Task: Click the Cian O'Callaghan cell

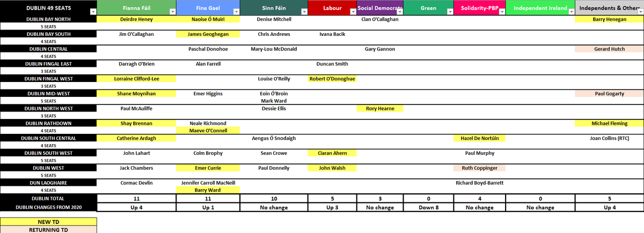Action: click(380, 19)
